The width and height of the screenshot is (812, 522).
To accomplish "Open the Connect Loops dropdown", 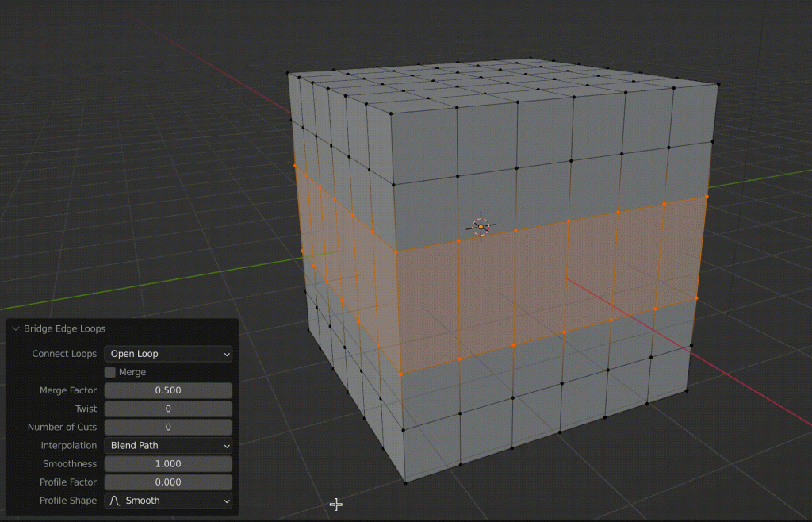I will tap(168, 354).
